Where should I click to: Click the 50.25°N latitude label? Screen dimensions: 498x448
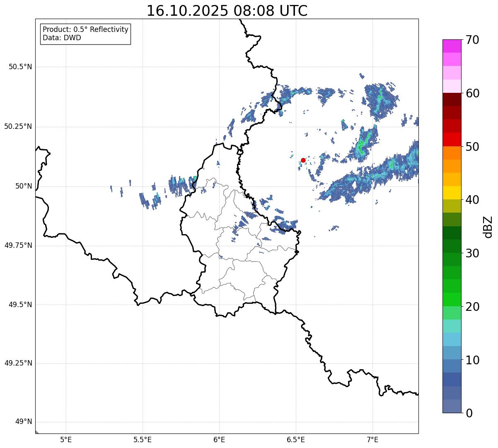point(18,126)
